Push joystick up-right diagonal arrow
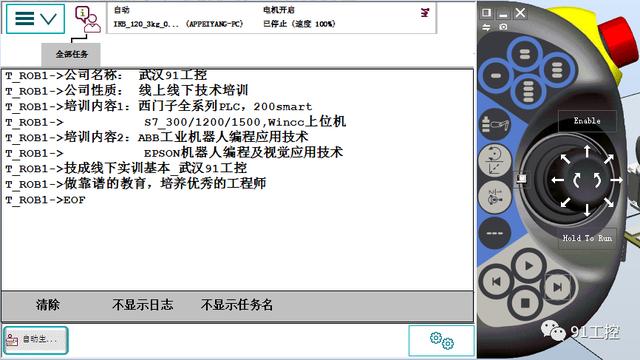This screenshot has height=360, width=640. 609,159
